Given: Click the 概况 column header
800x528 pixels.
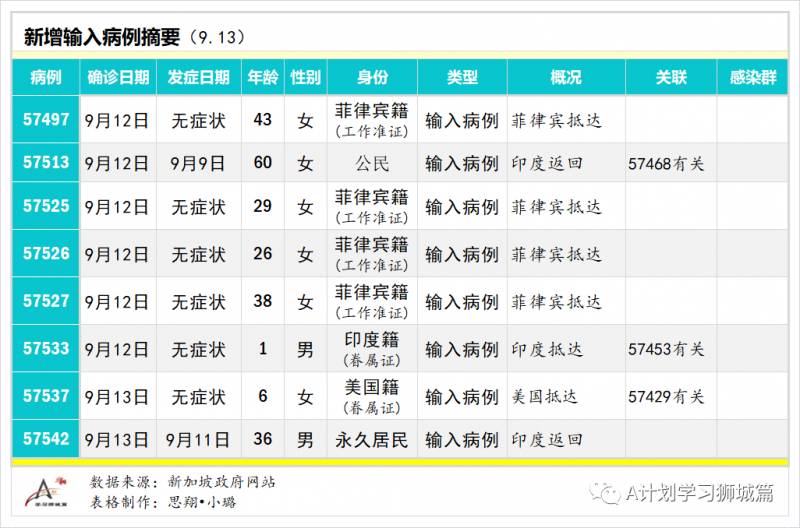Looking at the screenshot, I should 566,78.
